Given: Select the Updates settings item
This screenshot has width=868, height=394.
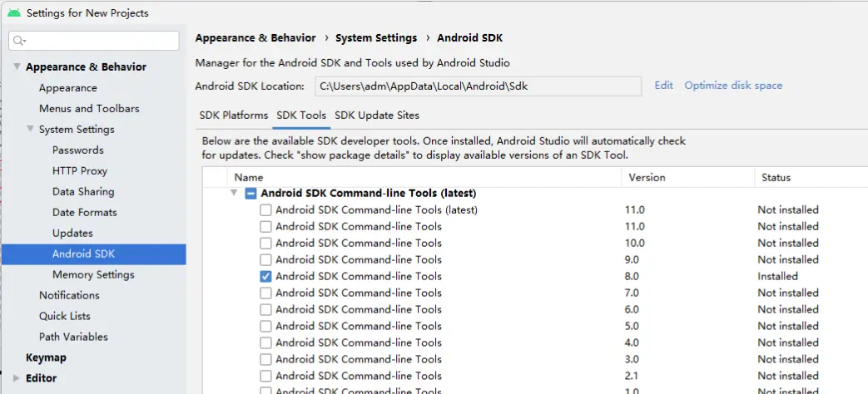Looking at the screenshot, I should pos(72,234).
